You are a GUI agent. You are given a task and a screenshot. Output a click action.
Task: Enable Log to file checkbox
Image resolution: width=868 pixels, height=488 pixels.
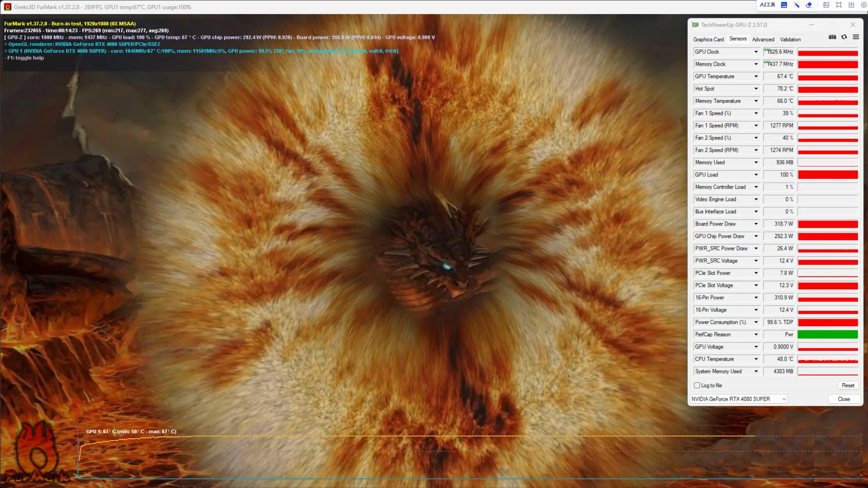[696, 386]
